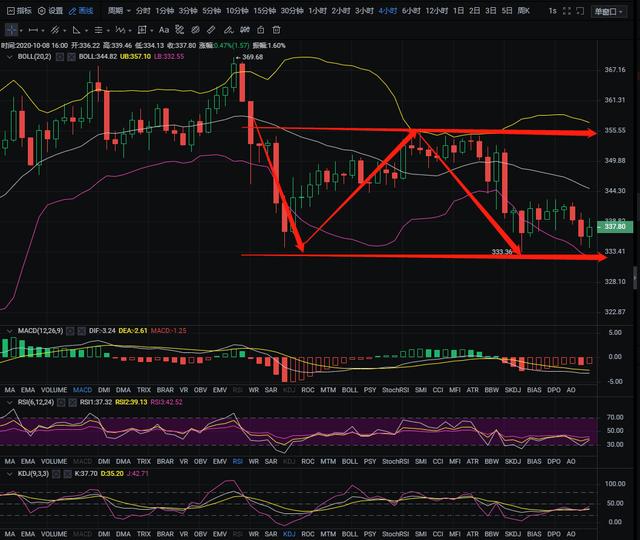Select the Aa text annotation tool
The image size is (640, 540).
pos(164,30)
